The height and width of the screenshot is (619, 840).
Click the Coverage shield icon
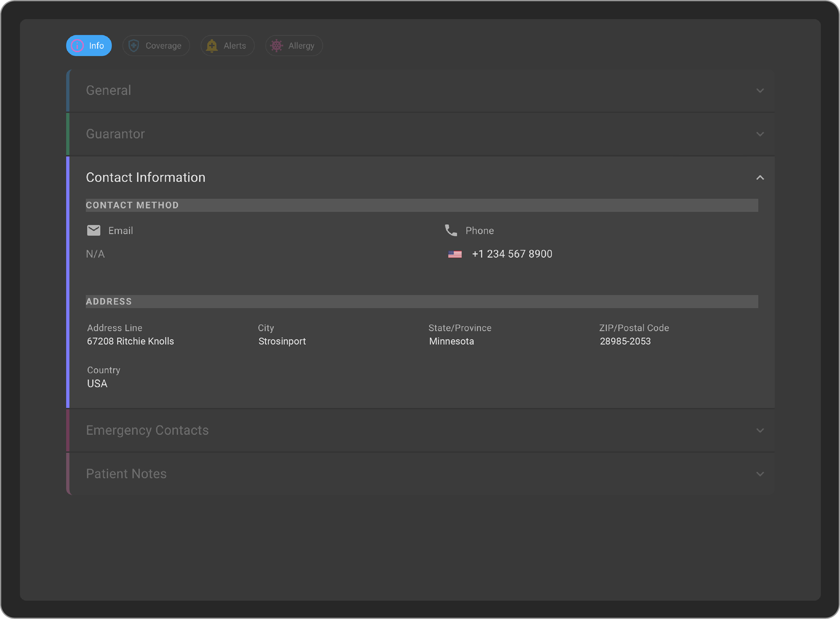pyautogui.click(x=134, y=46)
